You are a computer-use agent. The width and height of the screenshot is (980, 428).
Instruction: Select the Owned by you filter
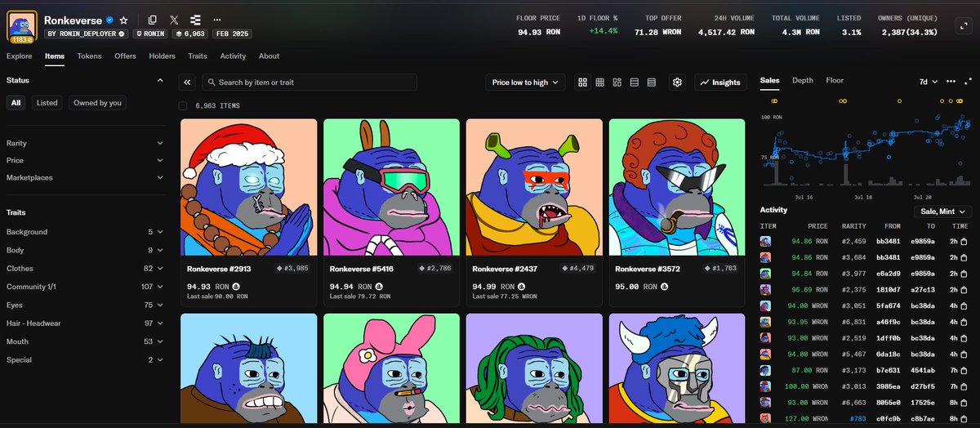97,103
